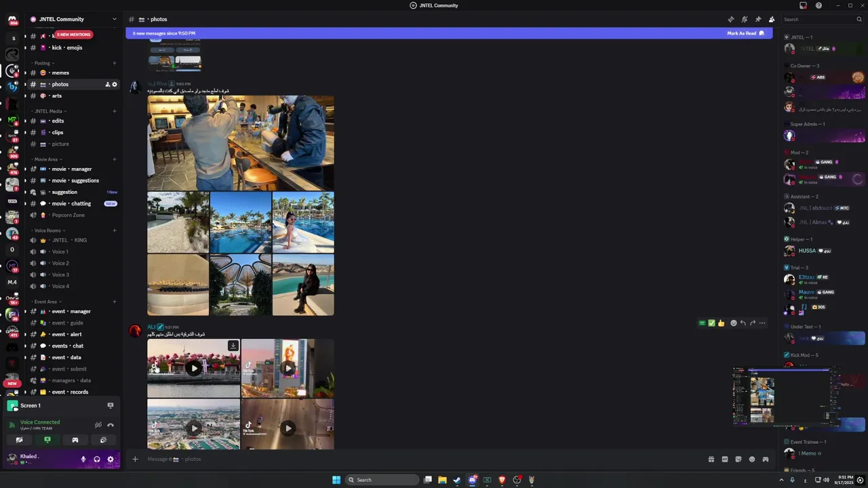Click the Search members field

tap(821, 19)
